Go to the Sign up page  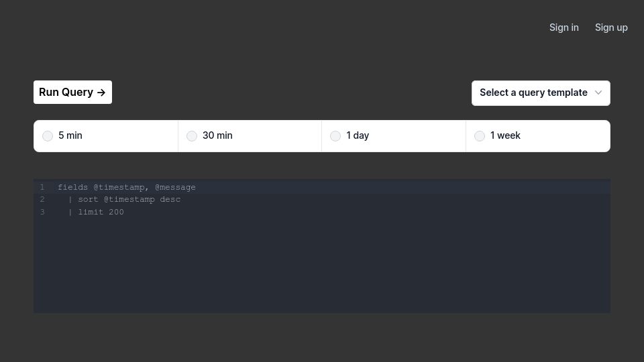[611, 27]
